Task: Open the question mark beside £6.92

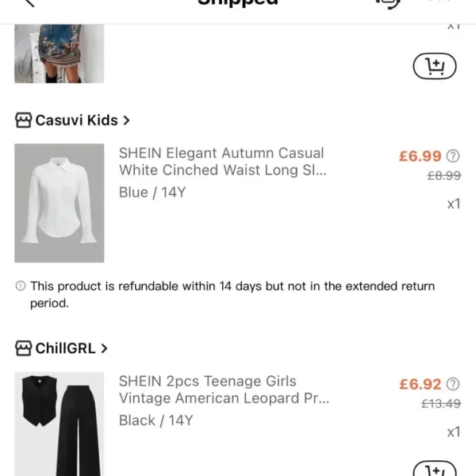Action: tap(453, 385)
